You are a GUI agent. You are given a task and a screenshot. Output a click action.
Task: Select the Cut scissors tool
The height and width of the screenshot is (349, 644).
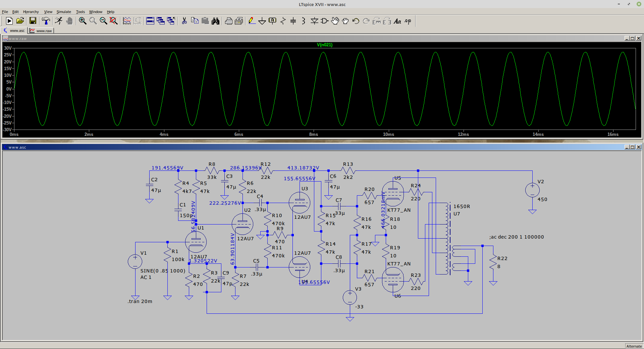pos(184,21)
